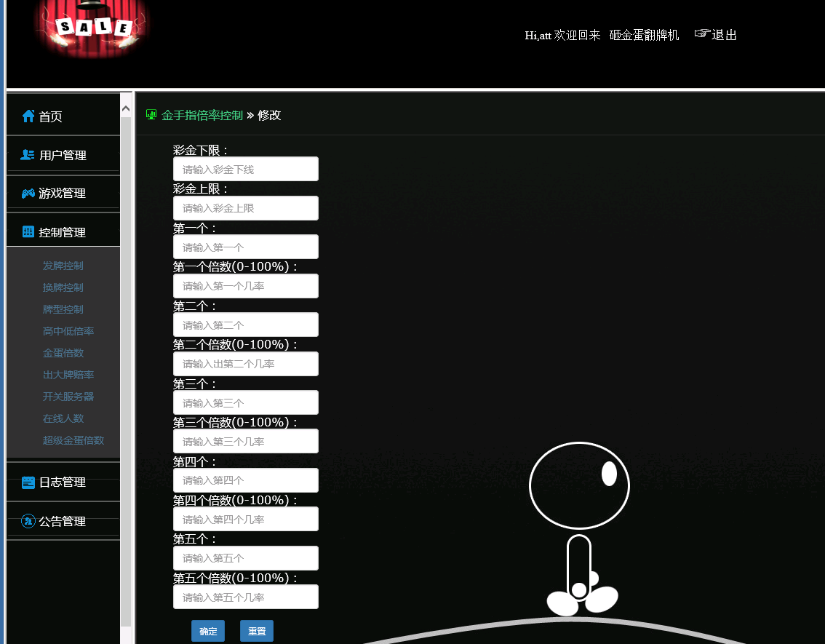Select 超级金蛋倍数 from the menu
Screen dimensions: 825x644
pos(73,440)
